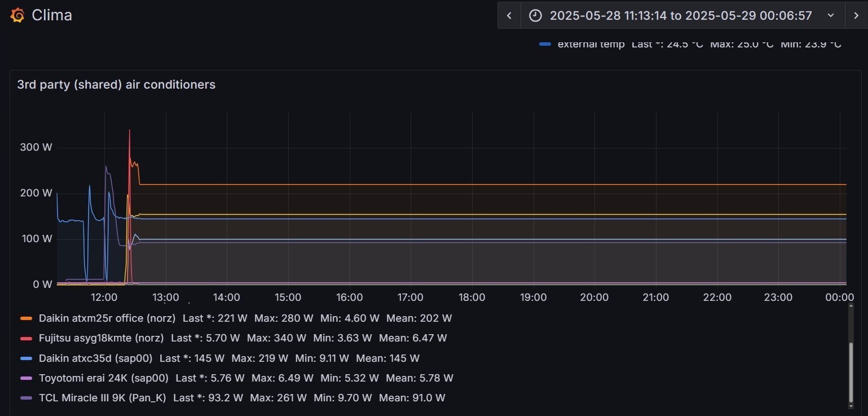Click the 21:00 x-axis time label

coord(655,297)
